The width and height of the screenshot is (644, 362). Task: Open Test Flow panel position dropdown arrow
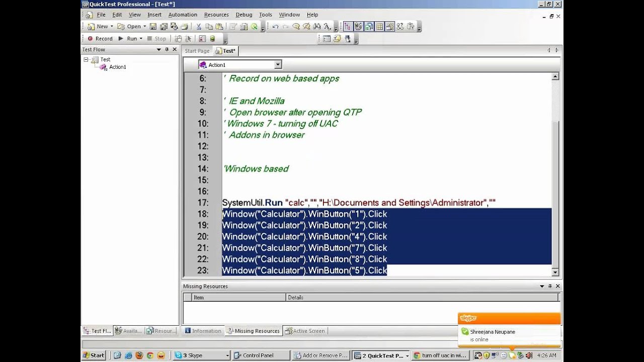159,49
